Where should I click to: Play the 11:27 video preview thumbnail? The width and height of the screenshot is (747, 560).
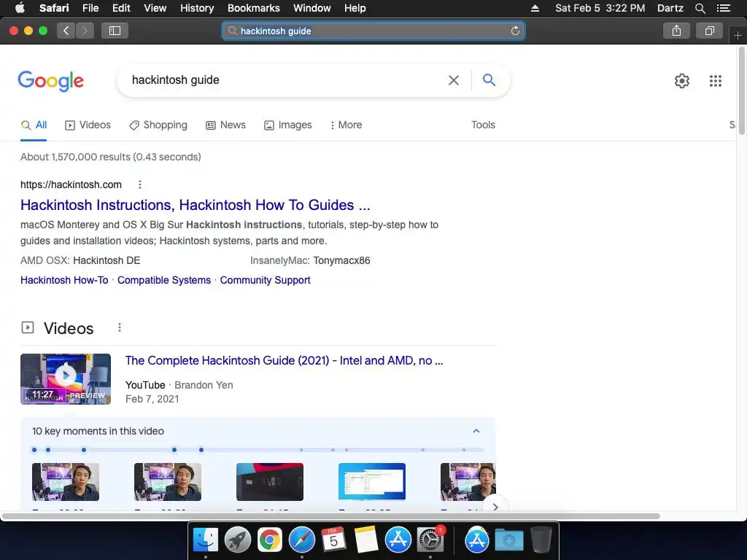click(66, 379)
